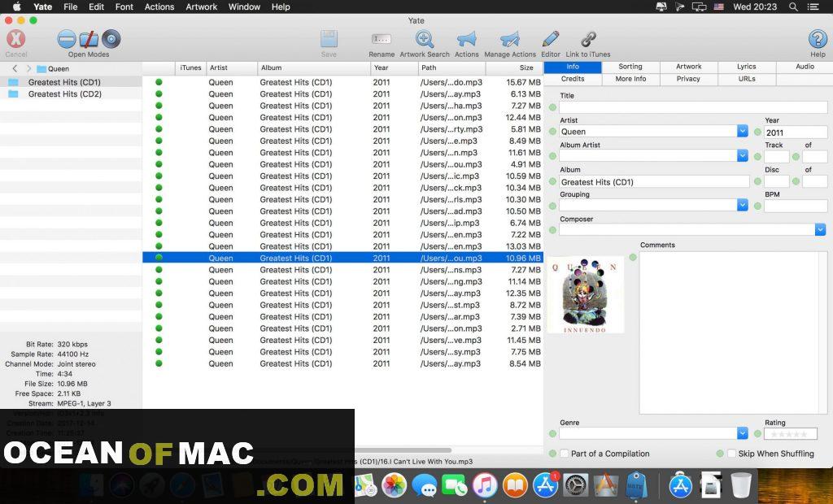Toggle the green indicator beside the Year field
This screenshot has height=504, width=833.
coord(757,132)
